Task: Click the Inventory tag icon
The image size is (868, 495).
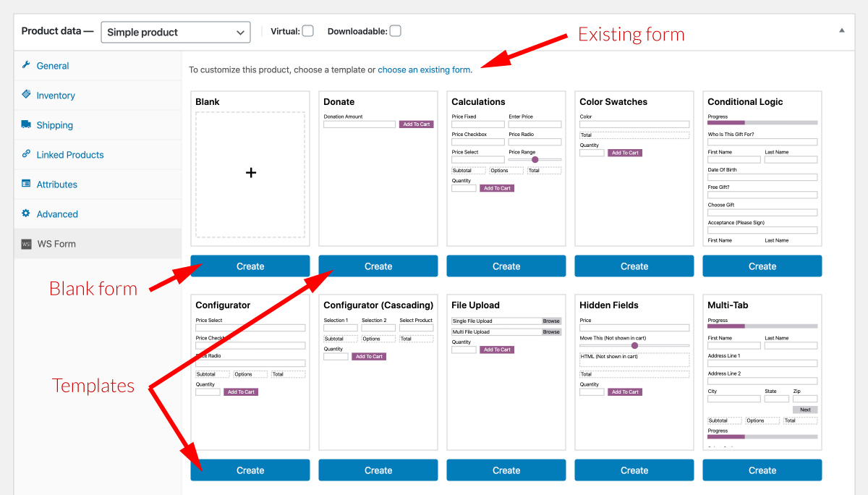Action: coord(26,95)
